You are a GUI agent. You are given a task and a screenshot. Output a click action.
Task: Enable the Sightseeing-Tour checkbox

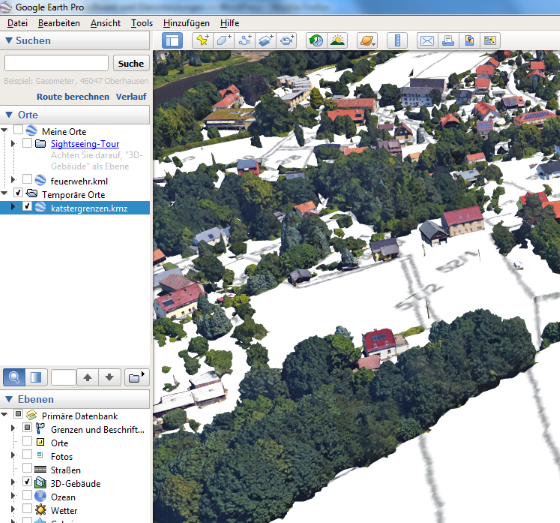tap(27, 143)
